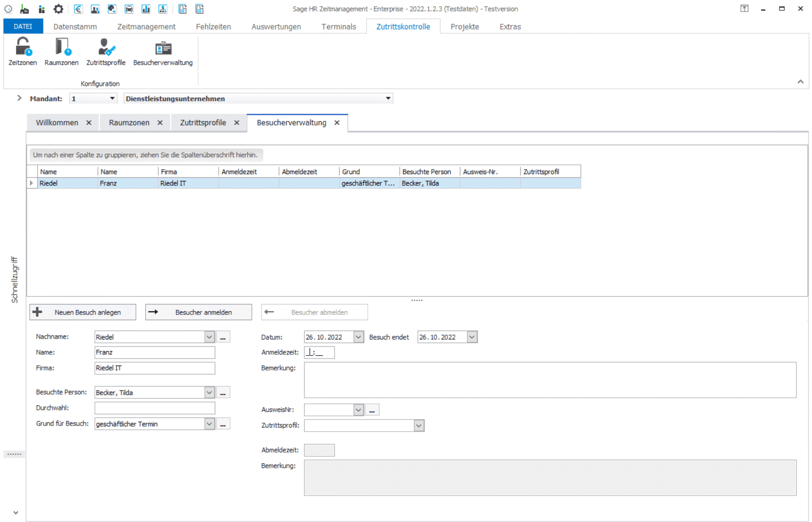Expand the Riedel row in the visitor grid
812x522 pixels.
(x=31, y=183)
